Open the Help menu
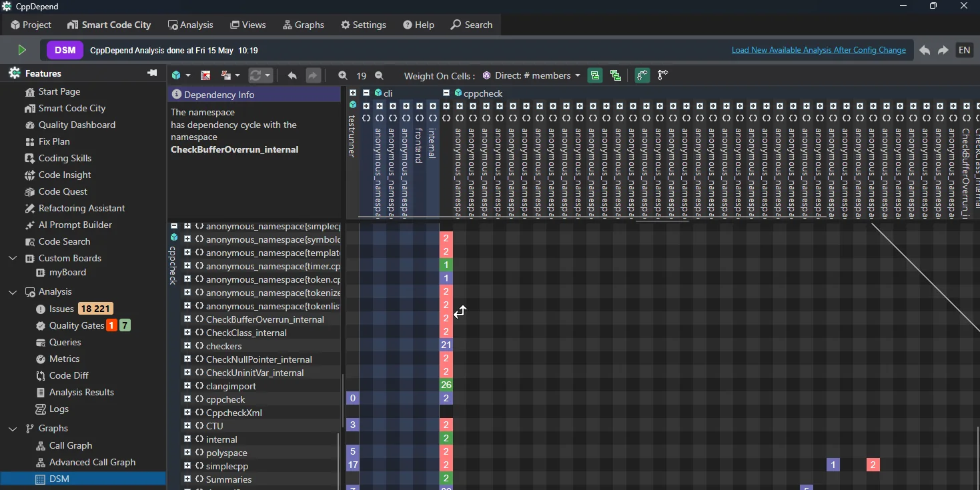980x490 pixels. pyautogui.click(x=418, y=25)
